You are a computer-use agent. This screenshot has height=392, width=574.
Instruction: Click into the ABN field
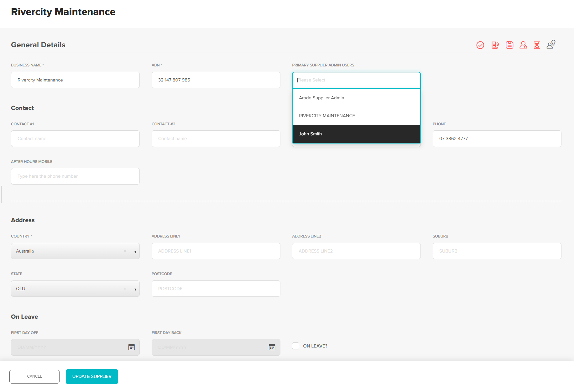click(216, 80)
